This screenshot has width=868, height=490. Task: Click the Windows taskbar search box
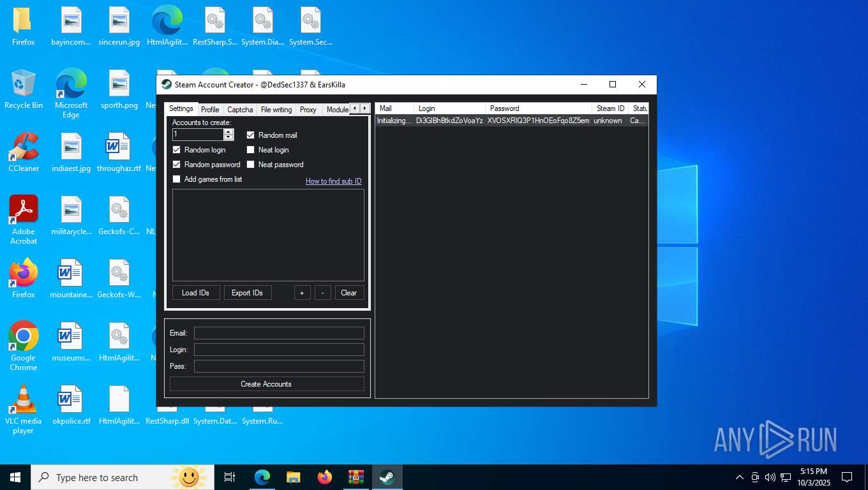click(x=123, y=477)
